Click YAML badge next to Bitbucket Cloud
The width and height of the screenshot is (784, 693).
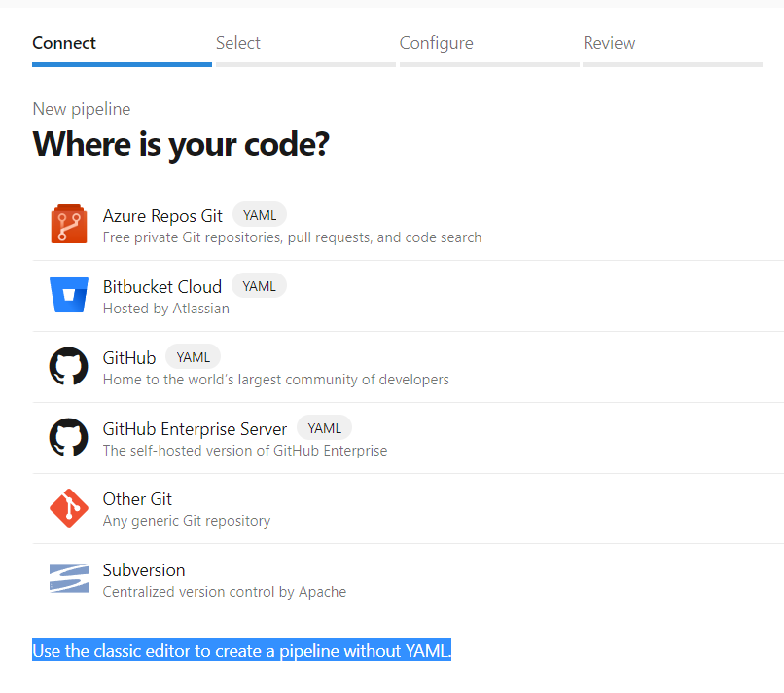(259, 286)
